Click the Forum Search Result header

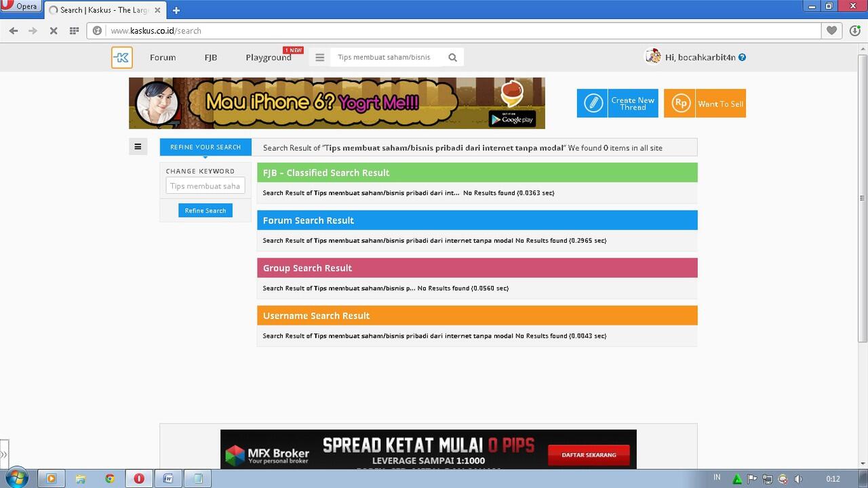point(477,220)
